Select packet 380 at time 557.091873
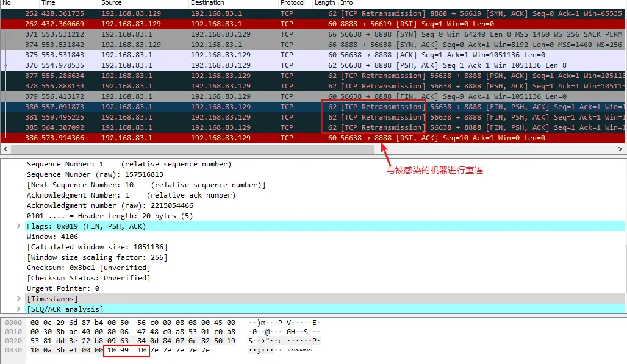The height and width of the screenshot is (364, 627). [313, 107]
